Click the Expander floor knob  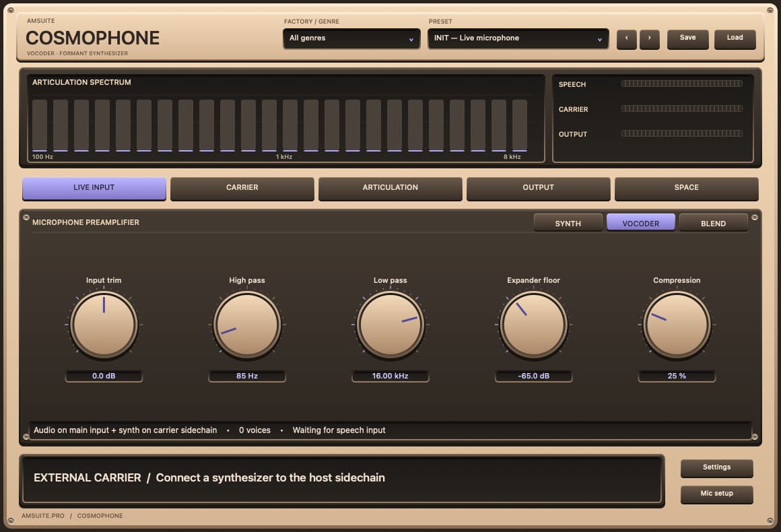click(x=533, y=325)
